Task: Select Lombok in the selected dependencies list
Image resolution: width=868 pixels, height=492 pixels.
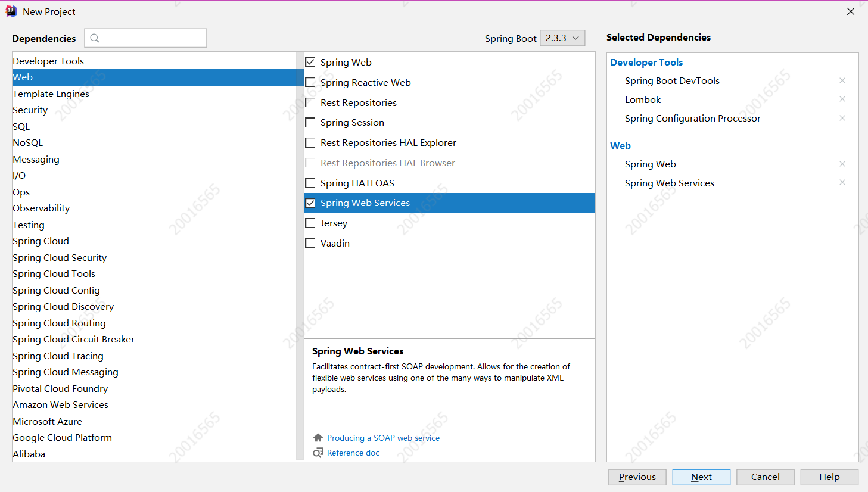Action: (643, 99)
